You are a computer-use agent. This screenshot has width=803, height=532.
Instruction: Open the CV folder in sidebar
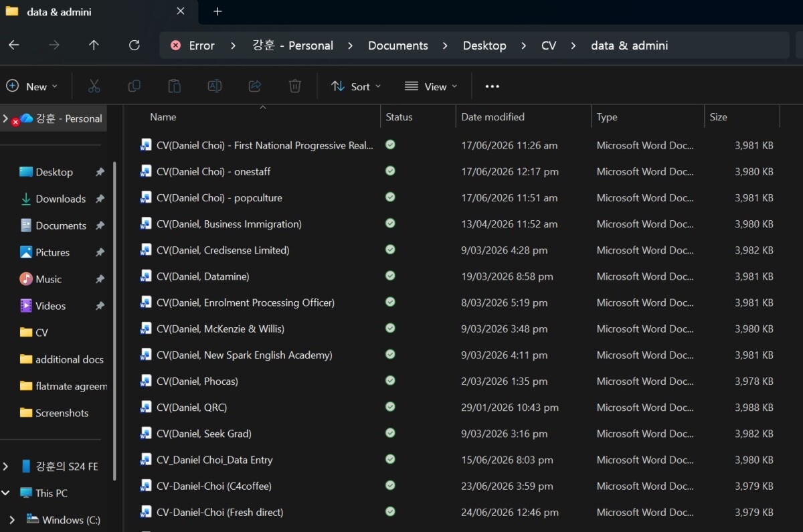41,333
